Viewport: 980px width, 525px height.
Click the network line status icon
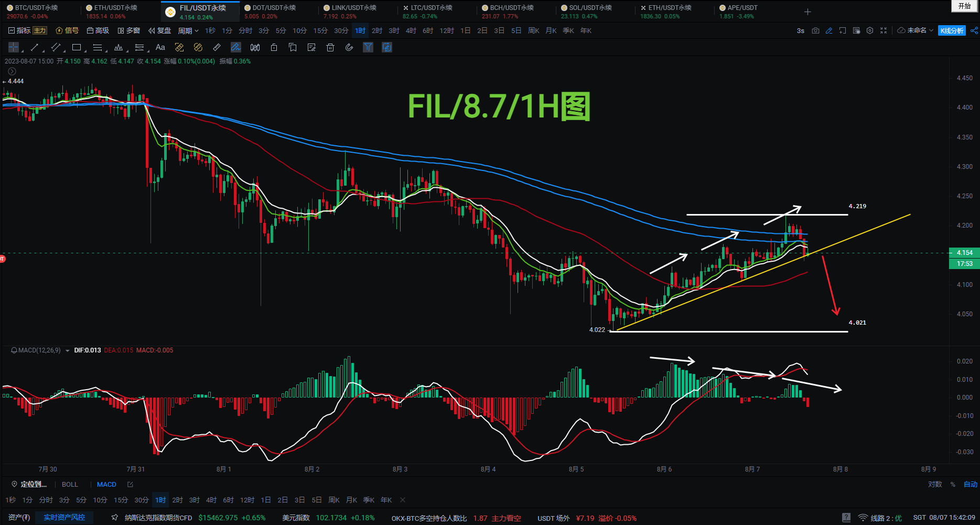point(863,518)
